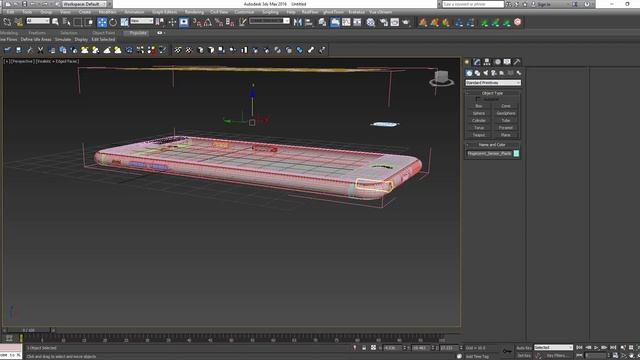Click the Plane primitive button

tap(506, 135)
